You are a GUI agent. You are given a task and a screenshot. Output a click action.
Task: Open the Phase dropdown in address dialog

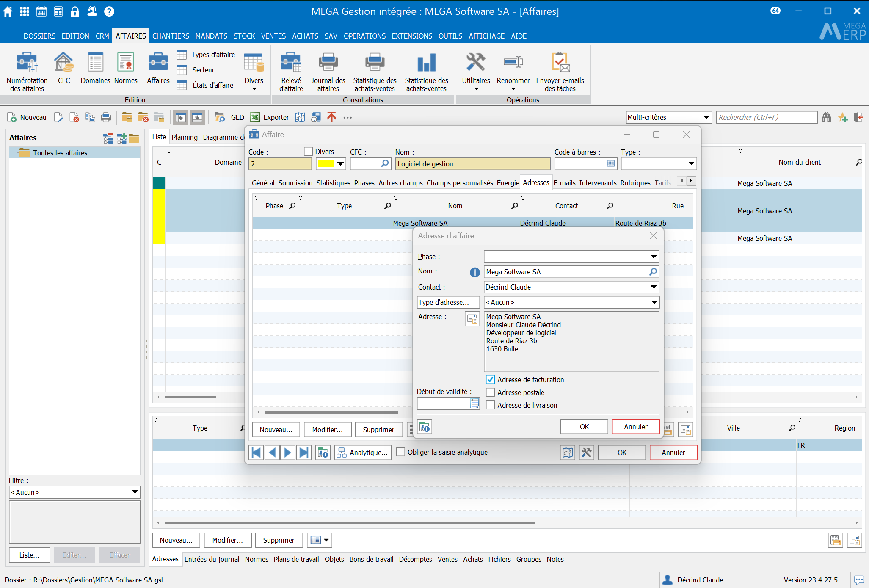(654, 257)
